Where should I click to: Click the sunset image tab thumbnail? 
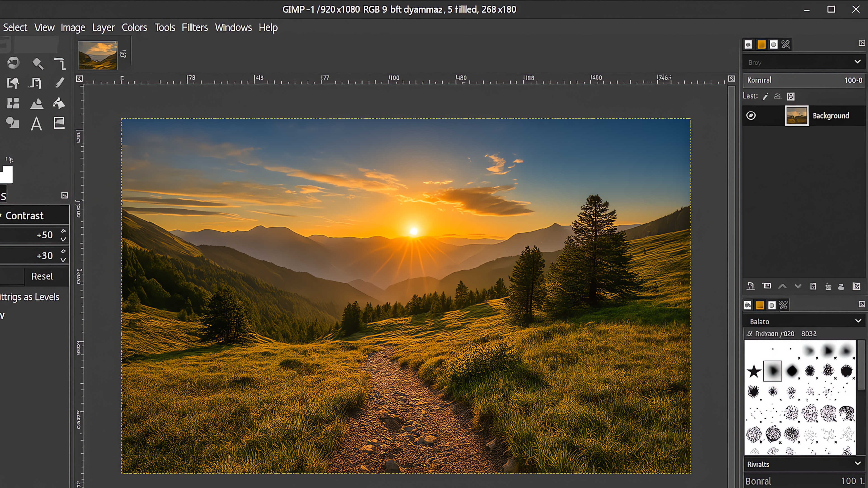[x=98, y=55]
